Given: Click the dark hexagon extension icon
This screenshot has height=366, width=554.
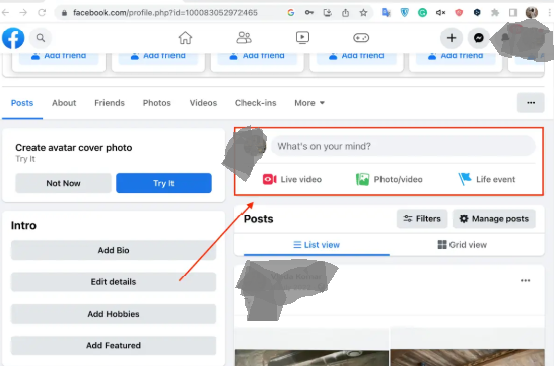Looking at the screenshot, I should pyautogui.click(x=477, y=13).
